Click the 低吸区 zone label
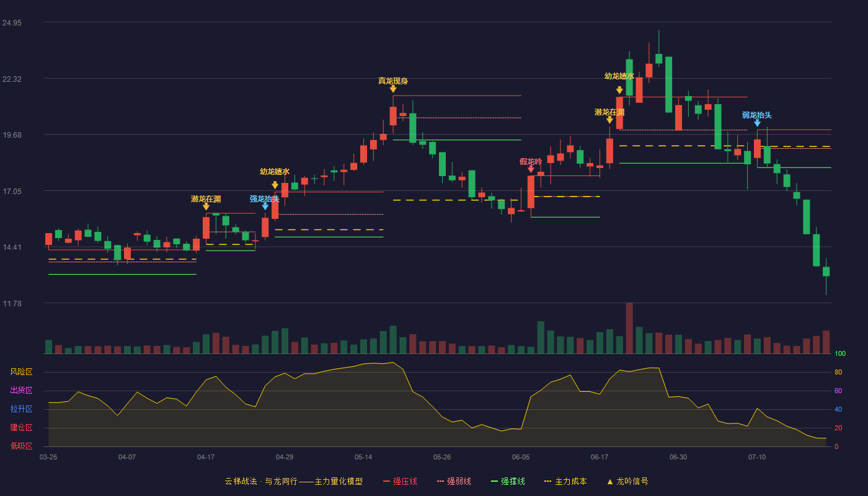This screenshot has width=868, height=496. [x=21, y=446]
